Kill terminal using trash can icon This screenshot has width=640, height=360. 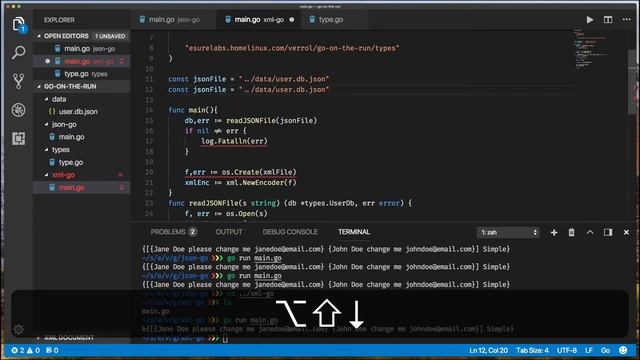click(571, 232)
